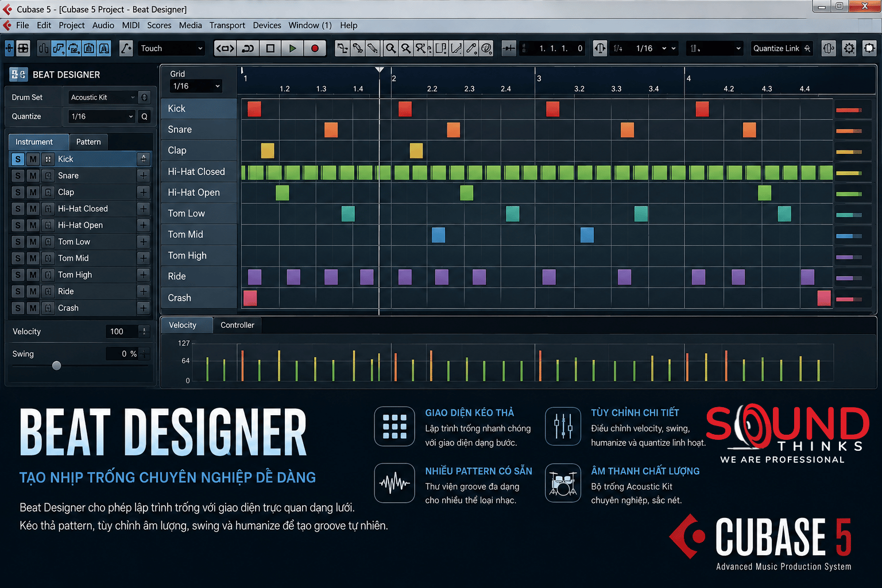The width and height of the screenshot is (882, 588).
Task: Click the blue leftmost toolbar icon beside the grid icon
Action: point(9,48)
